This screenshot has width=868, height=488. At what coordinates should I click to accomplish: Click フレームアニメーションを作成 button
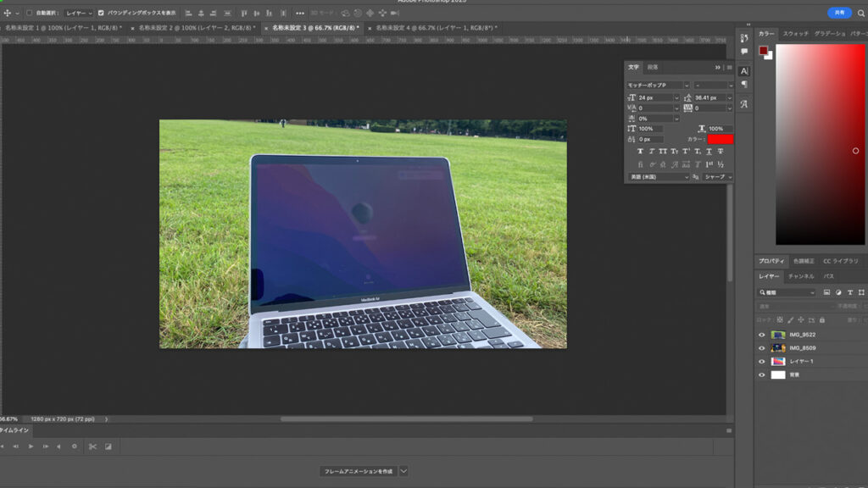click(359, 471)
